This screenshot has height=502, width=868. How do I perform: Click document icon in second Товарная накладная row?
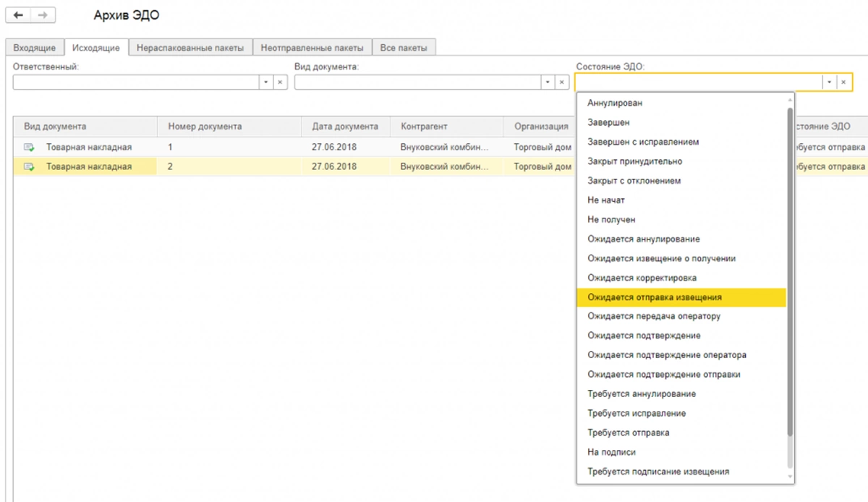pos(29,166)
